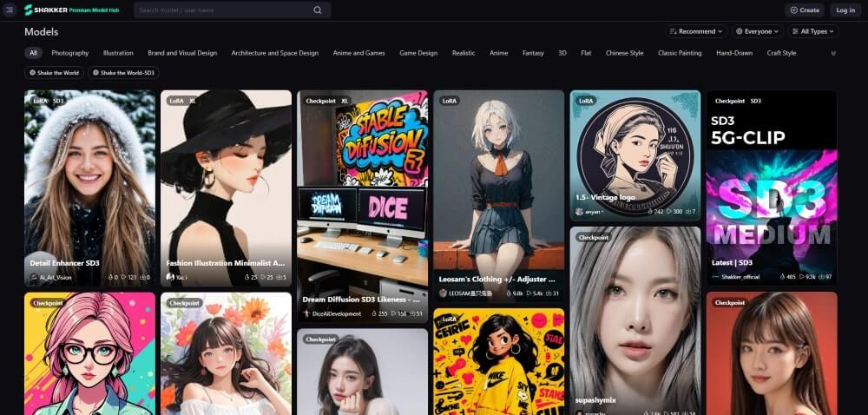Open the hamburger menu in top-left corner
The image size is (868, 415).
point(10,10)
